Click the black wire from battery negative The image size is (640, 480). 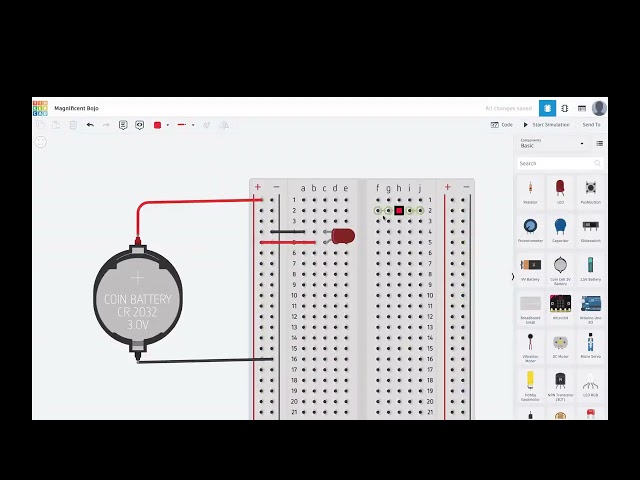204,360
